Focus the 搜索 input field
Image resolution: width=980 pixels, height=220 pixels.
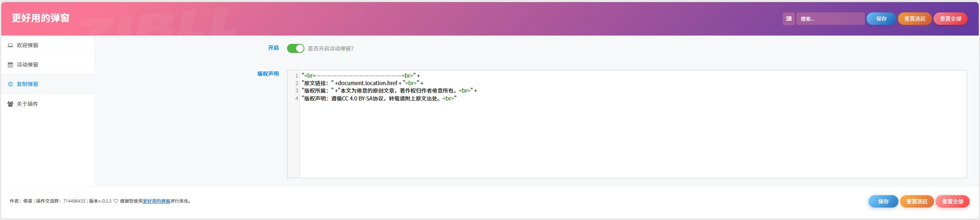pos(830,19)
